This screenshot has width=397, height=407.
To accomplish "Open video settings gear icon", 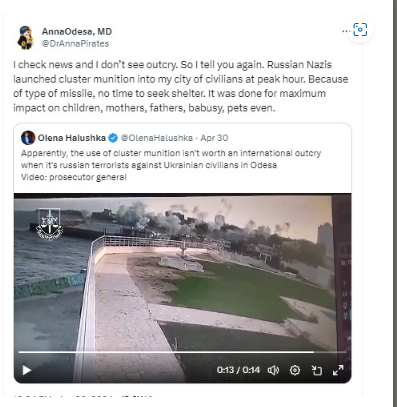I will point(295,370).
